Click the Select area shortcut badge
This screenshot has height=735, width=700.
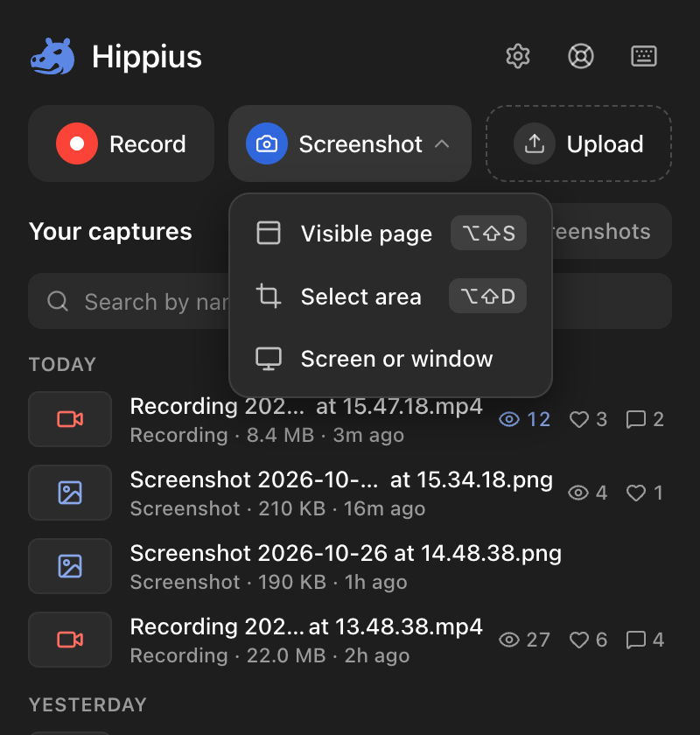coord(487,297)
